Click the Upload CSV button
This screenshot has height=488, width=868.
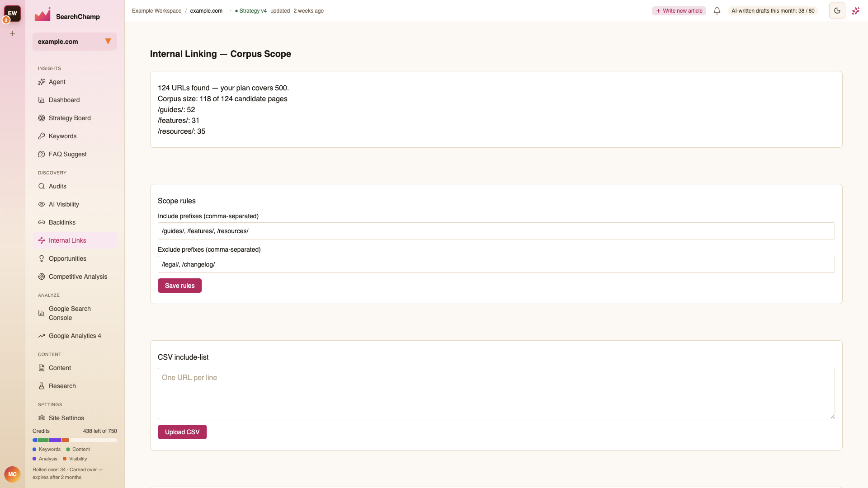[x=182, y=432]
